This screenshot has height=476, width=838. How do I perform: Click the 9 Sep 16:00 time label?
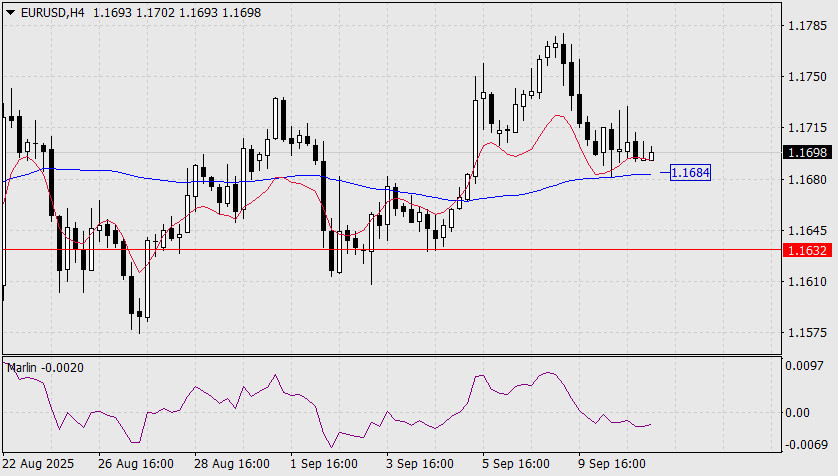coord(612,464)
